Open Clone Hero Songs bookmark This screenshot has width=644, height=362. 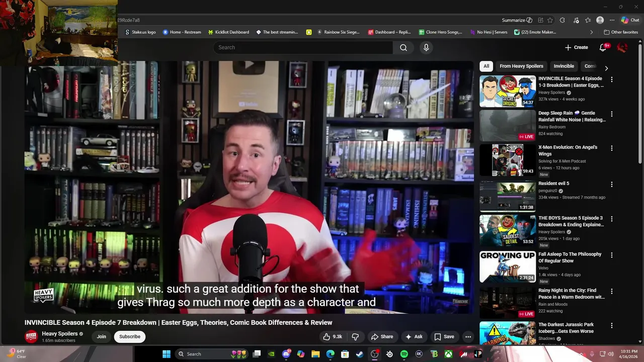click(x=440, y=32)
